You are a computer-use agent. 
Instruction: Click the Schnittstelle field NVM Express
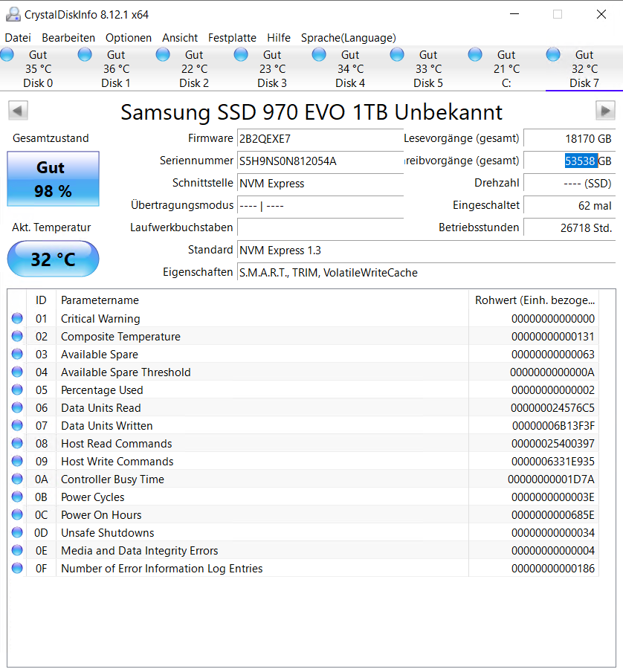(x=320, y=184)
